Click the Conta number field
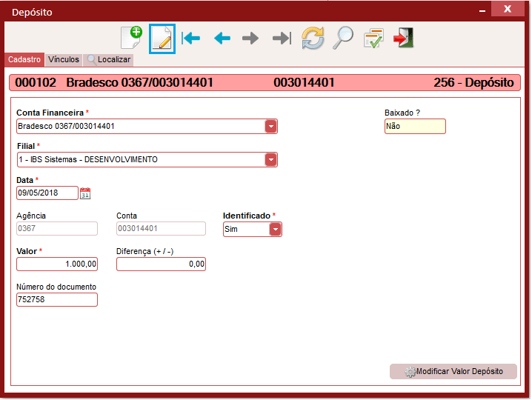This screenshot has width=532, height=400. point(161,228)
